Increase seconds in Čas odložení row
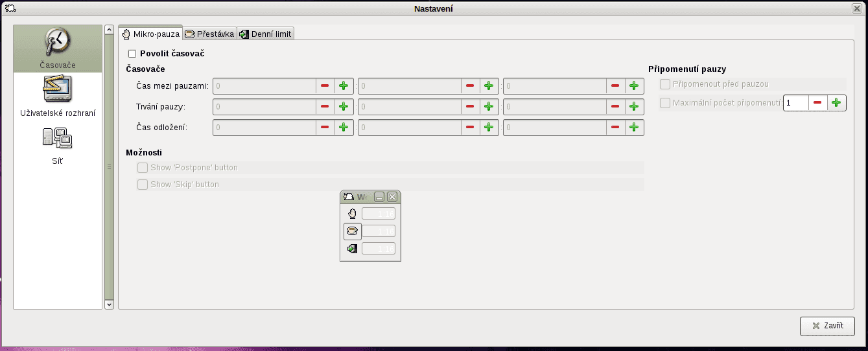868x351 pixels. pos(634,128)
